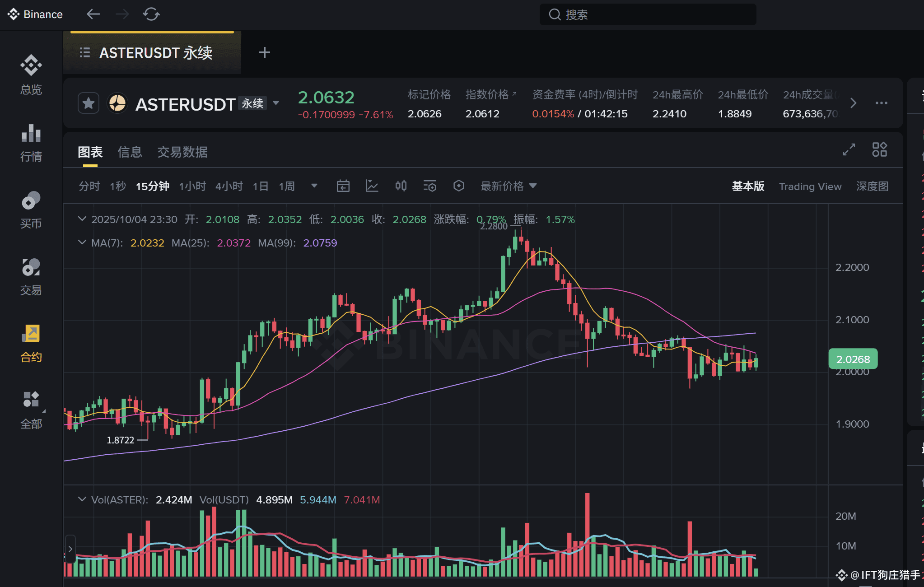
Task: Switch chart to 深度图 depth view
Action: (872, 186)
